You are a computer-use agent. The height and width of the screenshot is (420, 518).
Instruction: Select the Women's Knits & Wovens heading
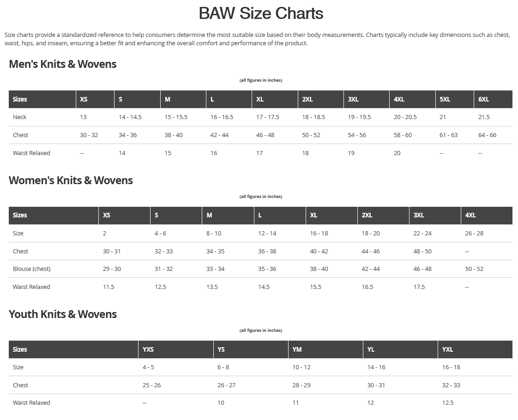[71, 180]
